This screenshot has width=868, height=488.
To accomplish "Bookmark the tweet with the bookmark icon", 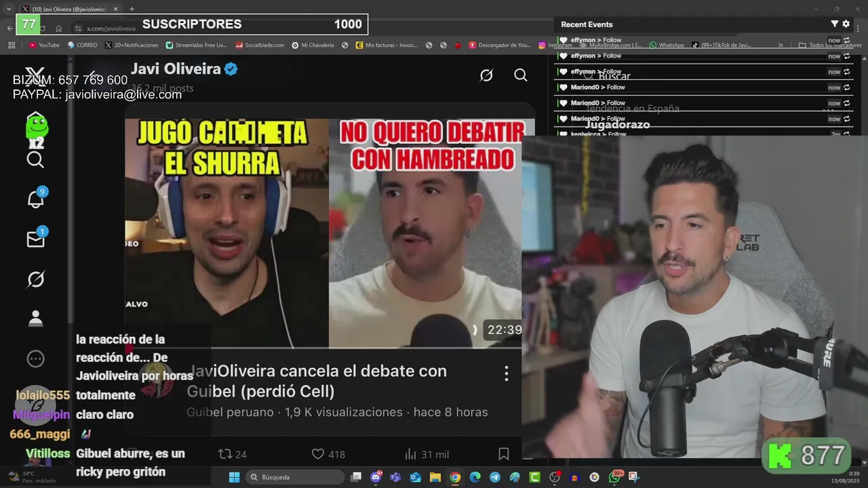I will click(x=504, y=454).
